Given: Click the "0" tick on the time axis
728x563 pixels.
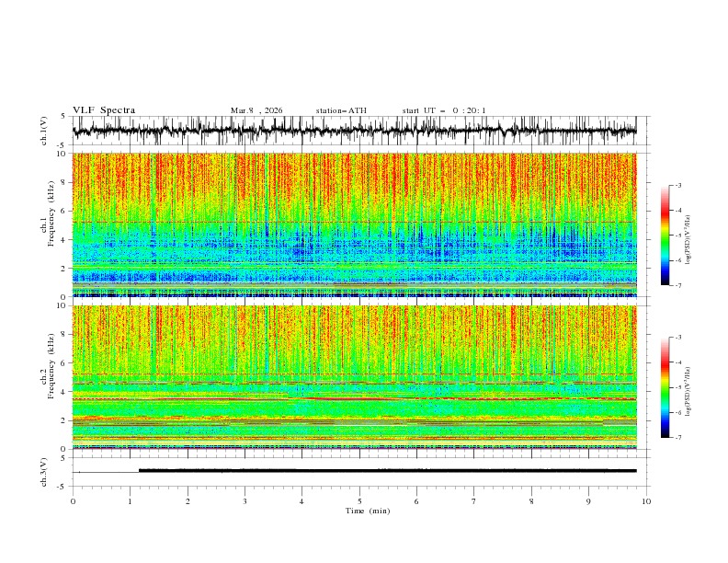Looking at the screenshot, I should [x=73, y=501].
